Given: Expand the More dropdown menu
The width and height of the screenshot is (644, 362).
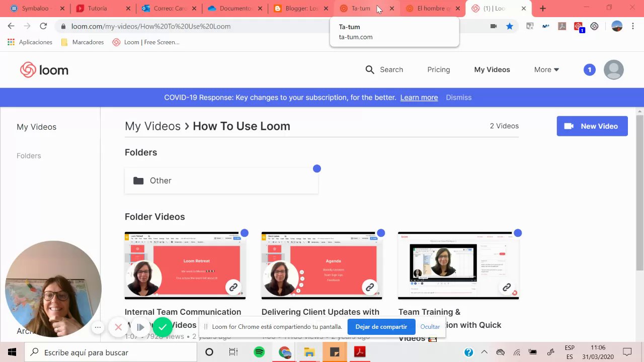Looking at the screenshot, I should (546, 70).
